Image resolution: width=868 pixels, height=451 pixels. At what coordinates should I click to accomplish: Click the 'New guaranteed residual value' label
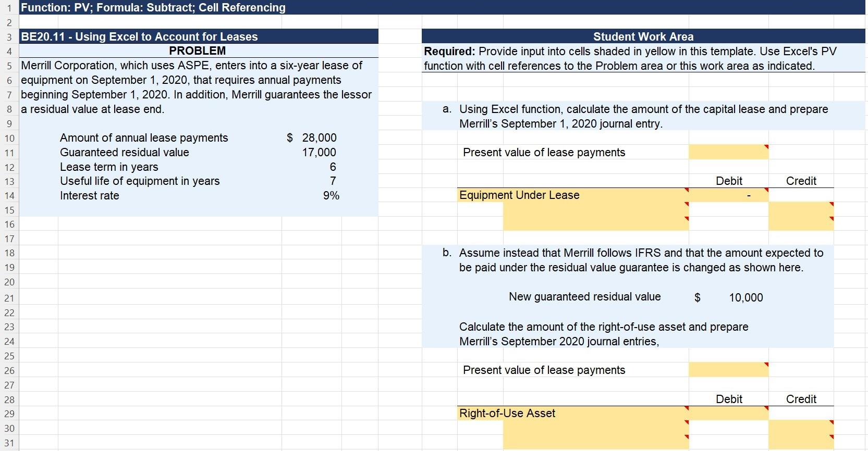coord(584,296)
